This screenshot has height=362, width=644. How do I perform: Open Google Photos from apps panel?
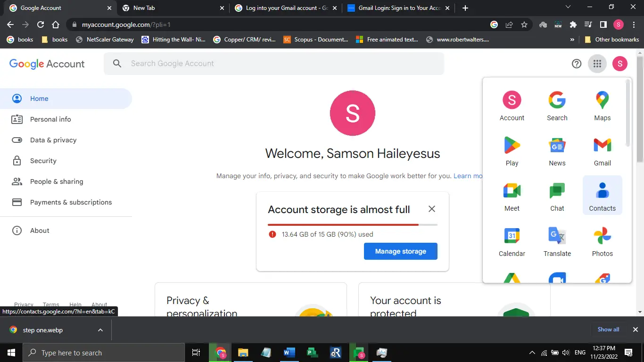pyautogui.click(x=603, y=241)
